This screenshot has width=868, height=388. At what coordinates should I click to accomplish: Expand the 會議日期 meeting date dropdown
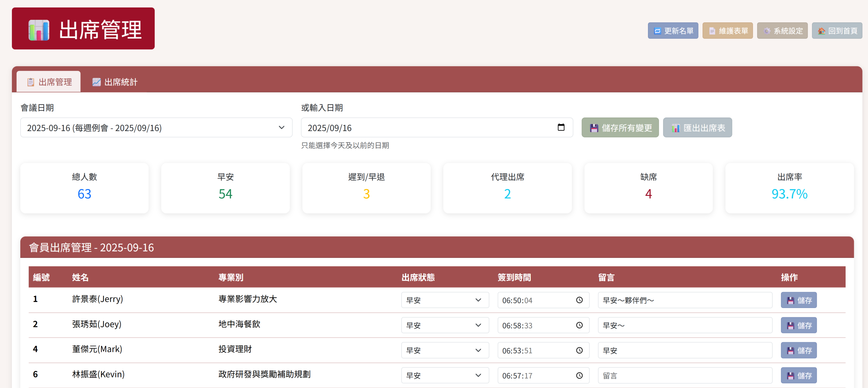tap(156, 128)
